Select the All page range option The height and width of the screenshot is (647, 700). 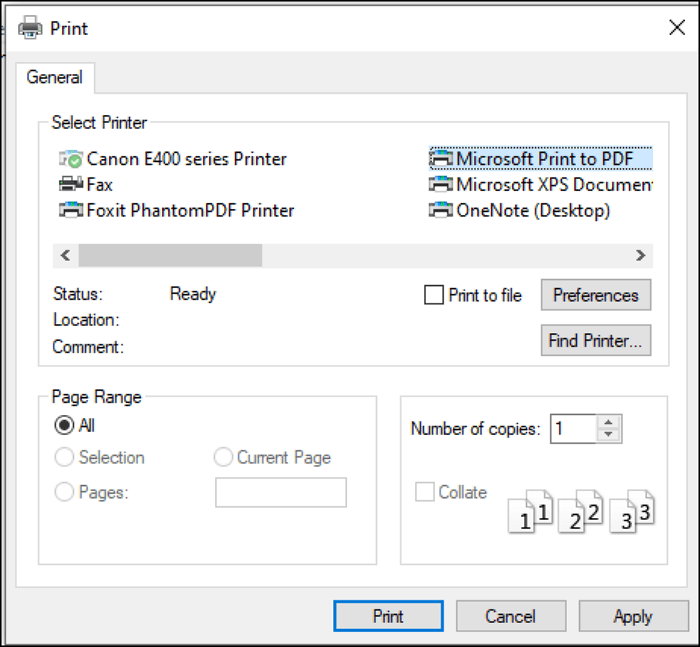pyautogui.click(x=64, y=425)
